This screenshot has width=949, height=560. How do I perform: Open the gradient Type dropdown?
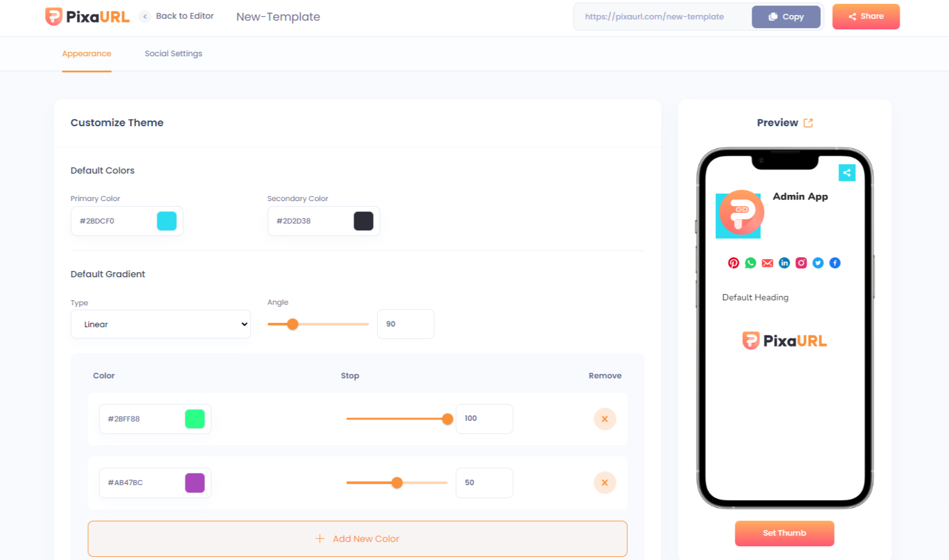(161, 324)
